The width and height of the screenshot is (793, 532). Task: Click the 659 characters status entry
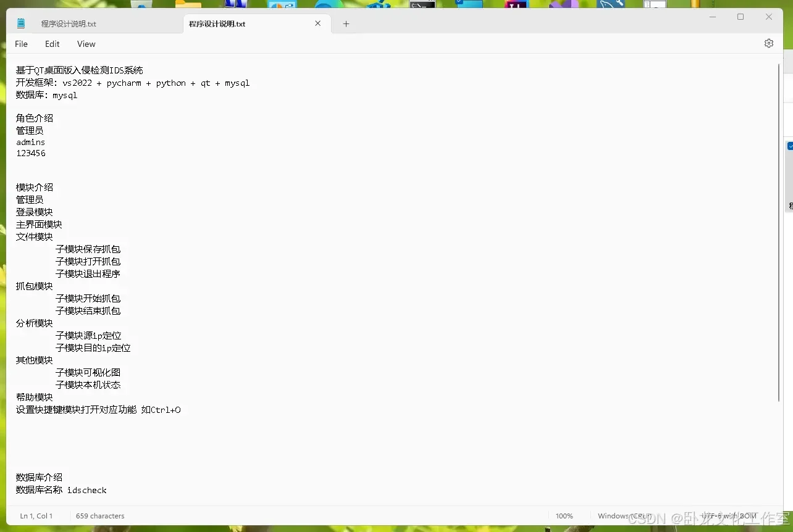(x=100, y=516)
